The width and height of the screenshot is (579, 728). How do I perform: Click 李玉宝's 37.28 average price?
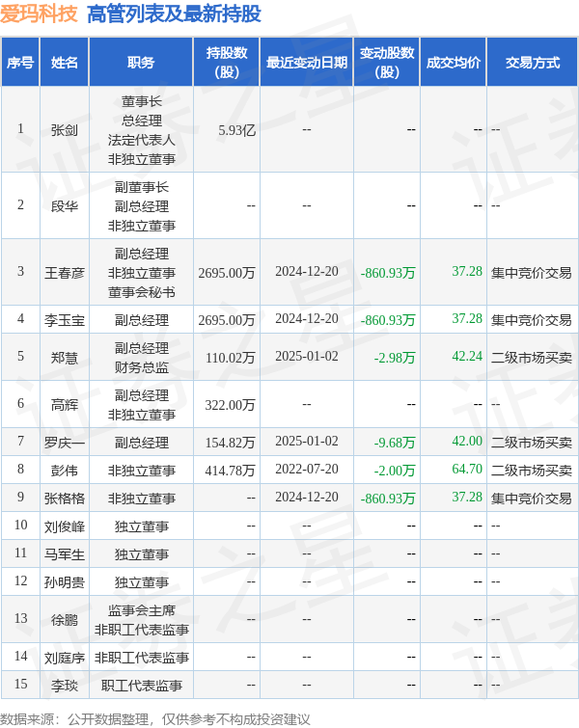tap(467, 318)
